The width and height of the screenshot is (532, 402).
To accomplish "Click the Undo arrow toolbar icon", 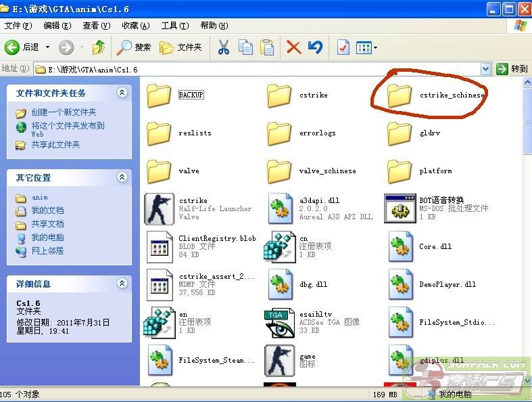I will (x=315, y=47).
